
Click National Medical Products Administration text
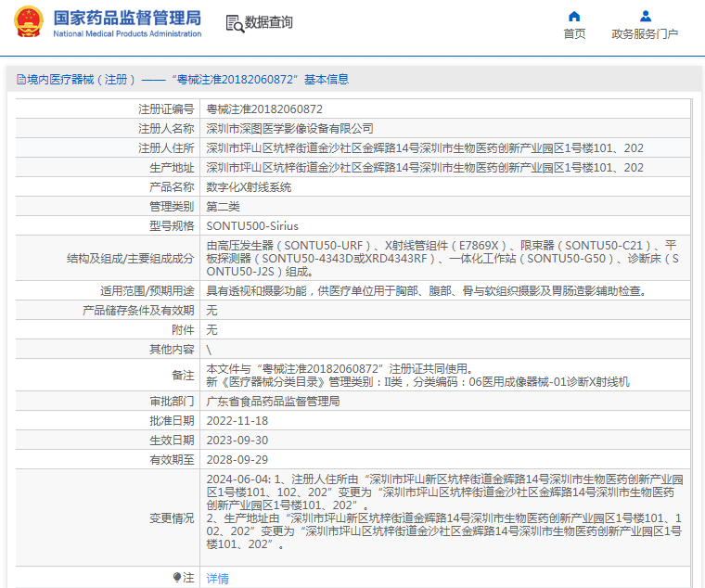click(127, 33)
